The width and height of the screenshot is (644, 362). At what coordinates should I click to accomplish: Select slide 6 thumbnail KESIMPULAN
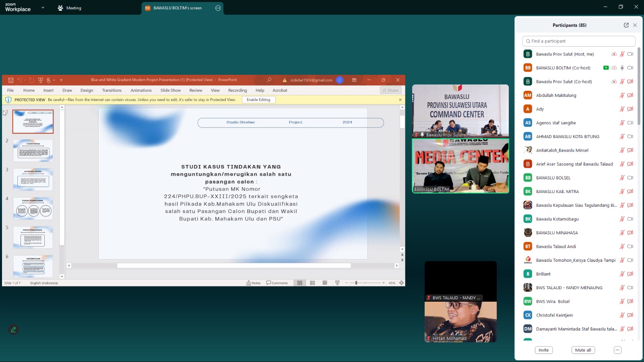[x=33, y=266]
